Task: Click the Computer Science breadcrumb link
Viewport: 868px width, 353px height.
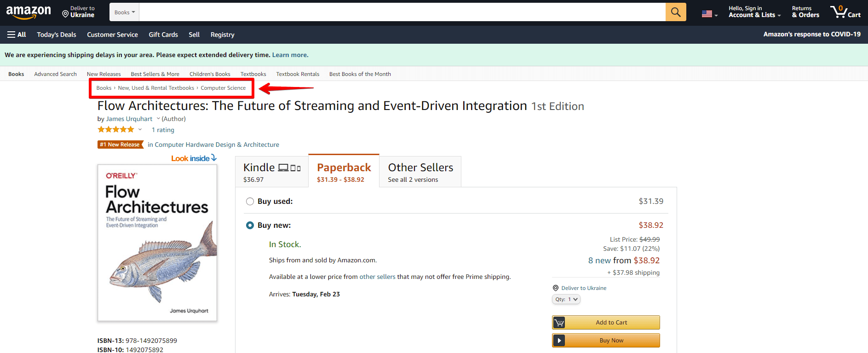Action: coord(223,88)
